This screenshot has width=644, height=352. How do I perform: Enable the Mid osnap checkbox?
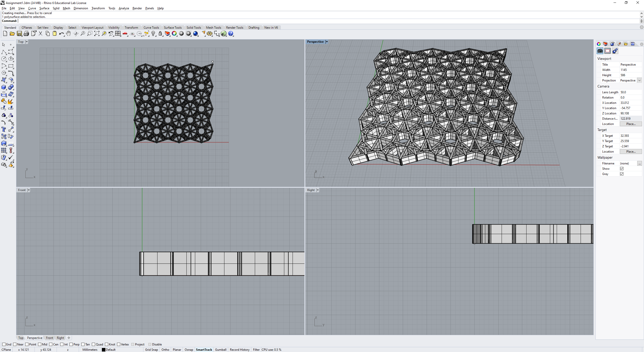[x=39, y=344]
